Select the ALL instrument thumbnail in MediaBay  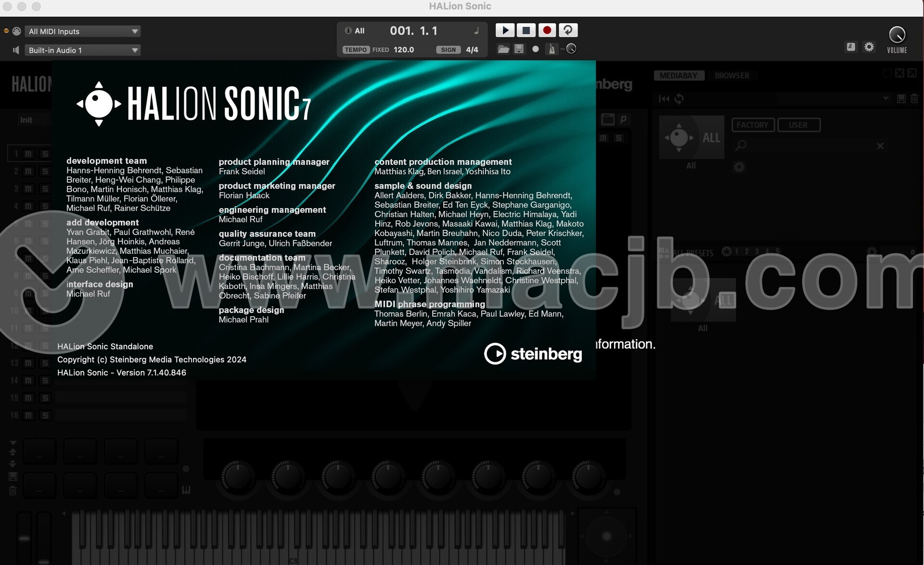point(692,137)
